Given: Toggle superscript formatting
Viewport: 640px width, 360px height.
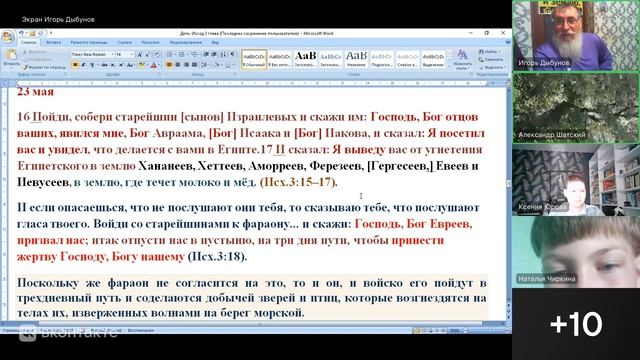Looking at the screenshot, I should (x=121, y=65).
